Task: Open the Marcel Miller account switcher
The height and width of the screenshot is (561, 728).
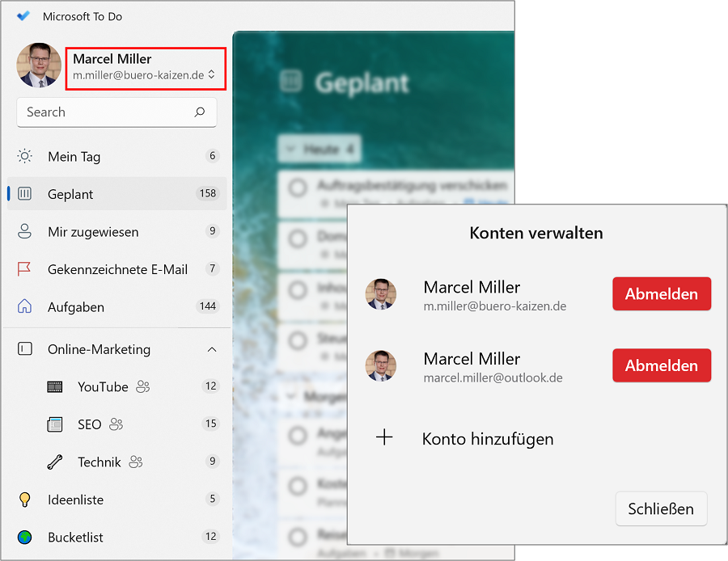Action: coord(146,68)
